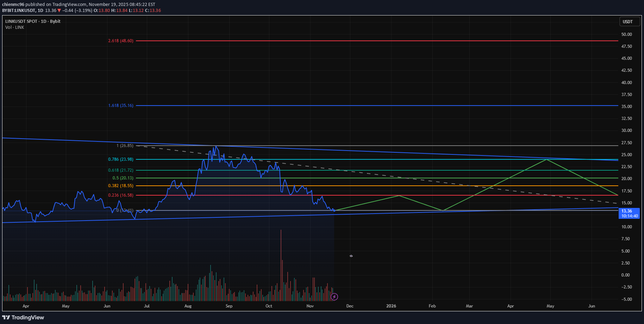Viewport: 644px width, 324px height.
Task: Click the purple lightning bolt event icon
Action: click(x=334, y=297)
